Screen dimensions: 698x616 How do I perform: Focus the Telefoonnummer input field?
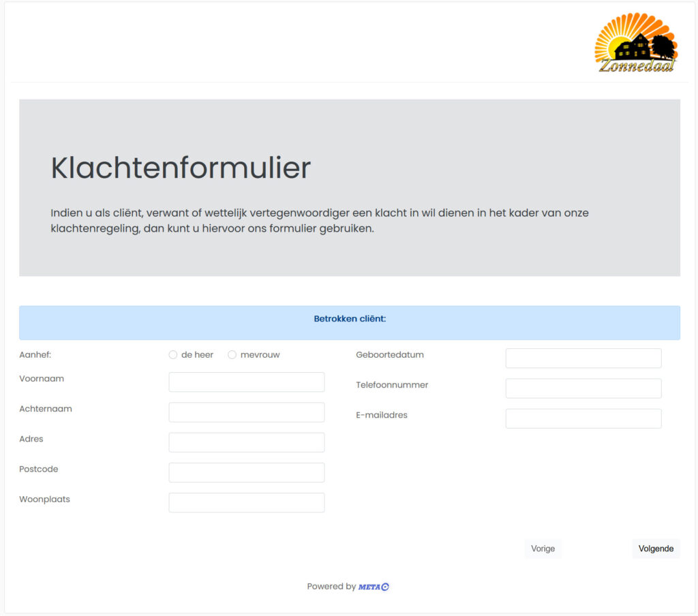pyautogui.click(x=583, y=388)
